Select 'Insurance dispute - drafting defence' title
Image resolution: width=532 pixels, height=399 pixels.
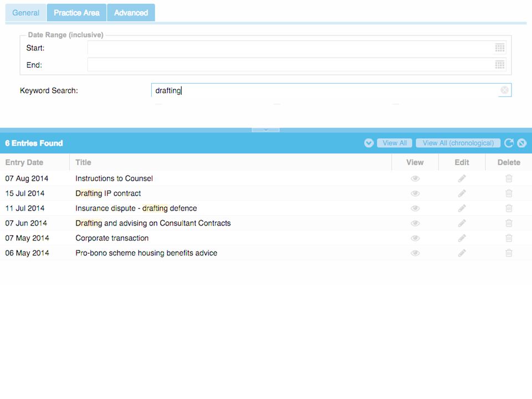coord(136,208)
